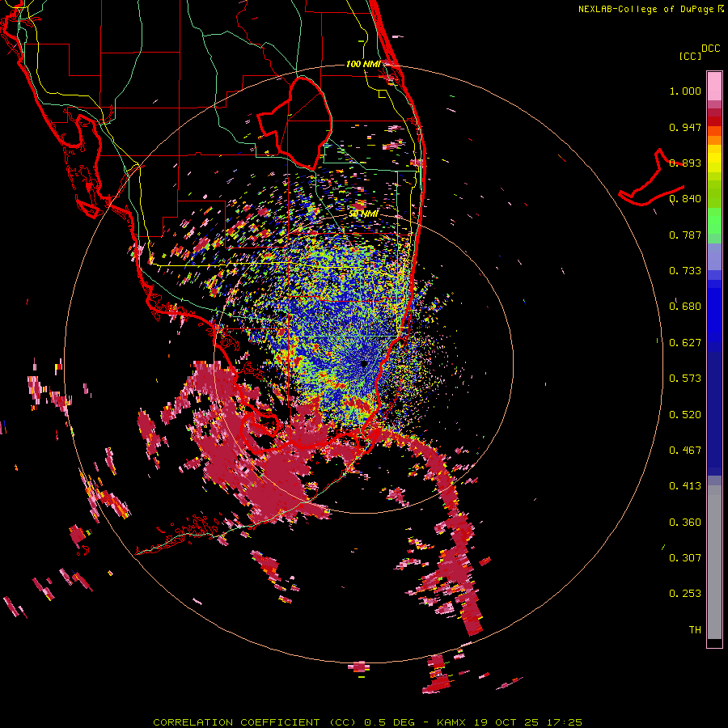Select the 0.893 scale value
Image resolution: width=728 pixels, height=728 pixels.
[x=685, y=163]
